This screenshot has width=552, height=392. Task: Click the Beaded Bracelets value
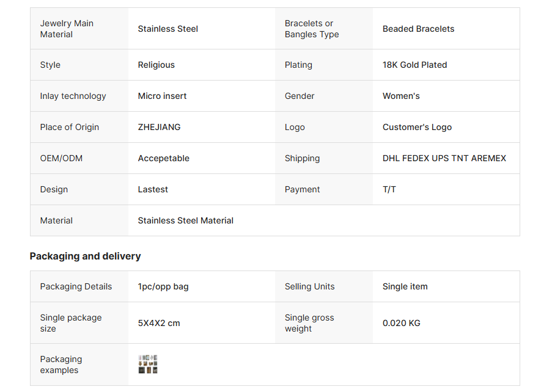418,29
